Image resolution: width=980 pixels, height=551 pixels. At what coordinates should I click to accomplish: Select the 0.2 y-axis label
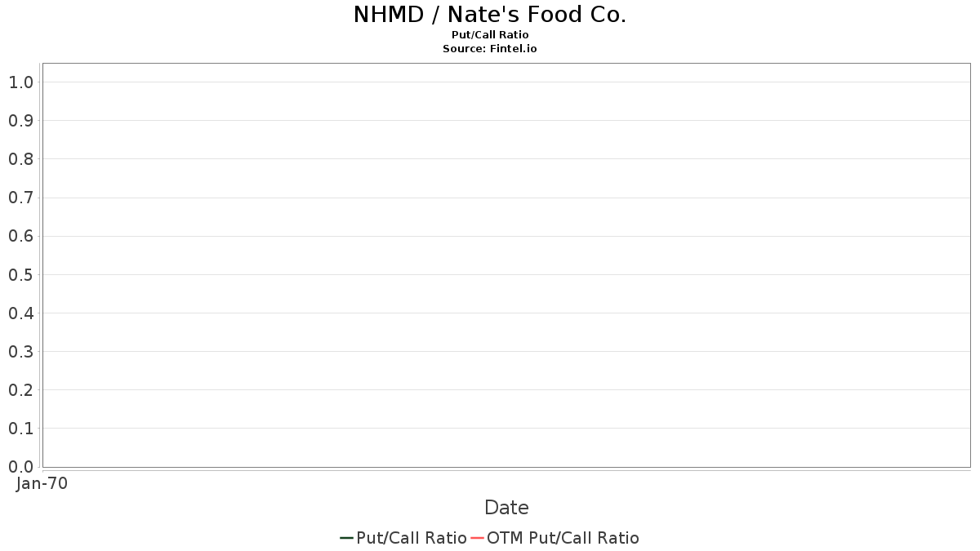[x=20, y=390]
